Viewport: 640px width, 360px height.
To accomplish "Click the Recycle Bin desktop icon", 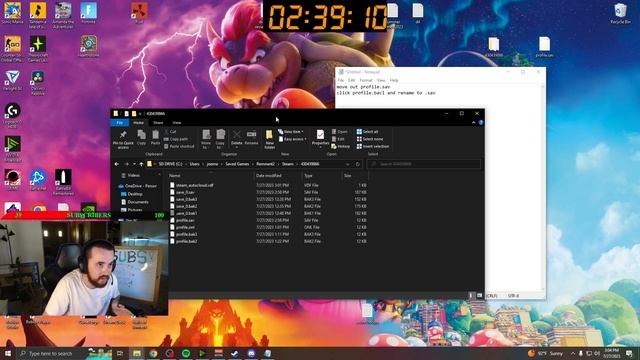I will (621, 13).
